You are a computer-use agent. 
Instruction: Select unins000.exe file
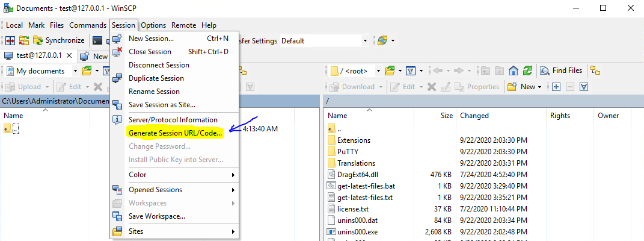pyautogui.click(x=357, y=231)
